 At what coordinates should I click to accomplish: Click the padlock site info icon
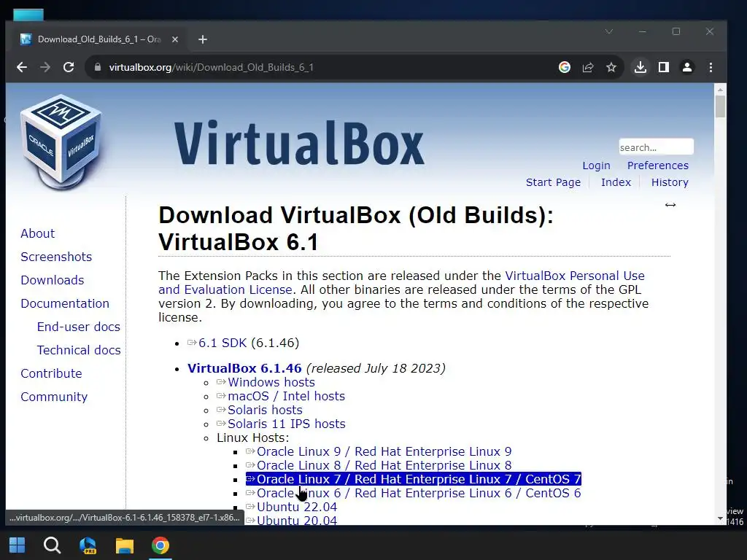98,67
